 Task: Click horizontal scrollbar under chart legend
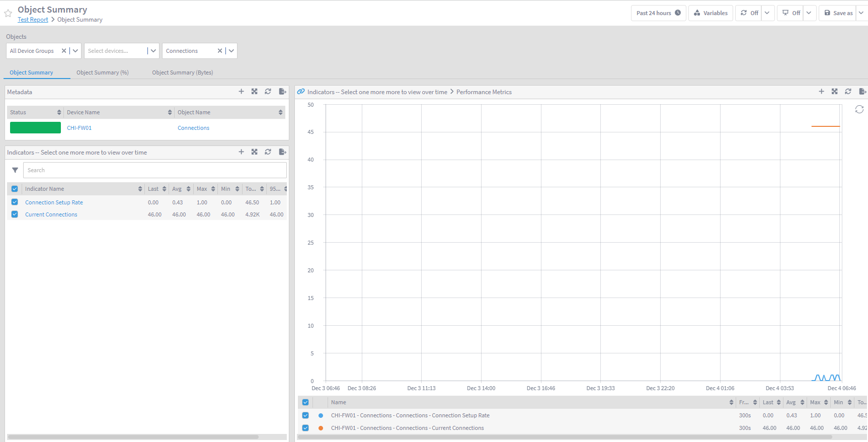click(x=565, y=437)
